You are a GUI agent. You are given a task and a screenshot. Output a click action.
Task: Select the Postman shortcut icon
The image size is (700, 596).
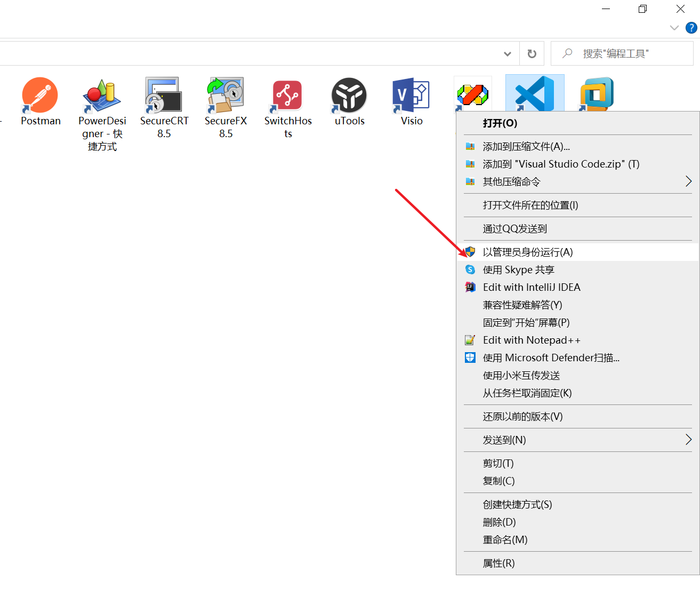point(40,95)
